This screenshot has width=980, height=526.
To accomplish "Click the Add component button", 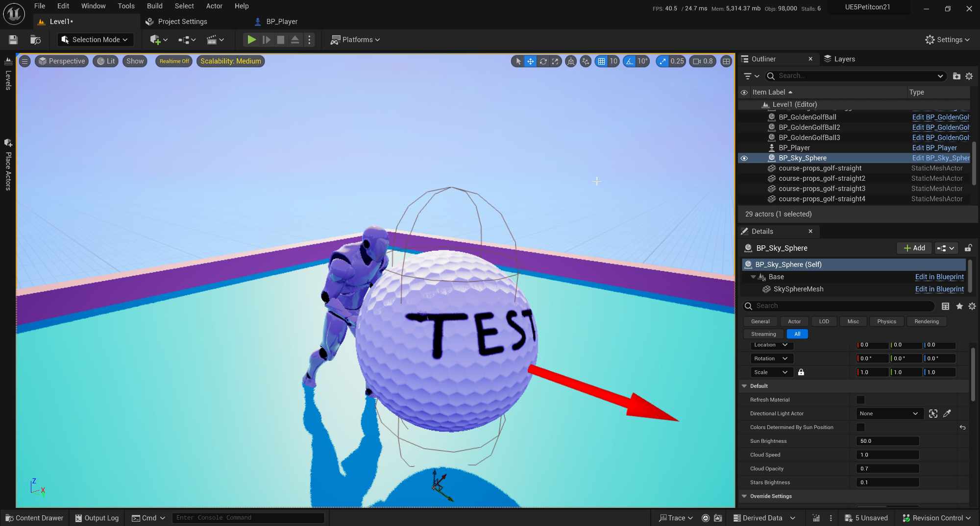I will (913, 248).
